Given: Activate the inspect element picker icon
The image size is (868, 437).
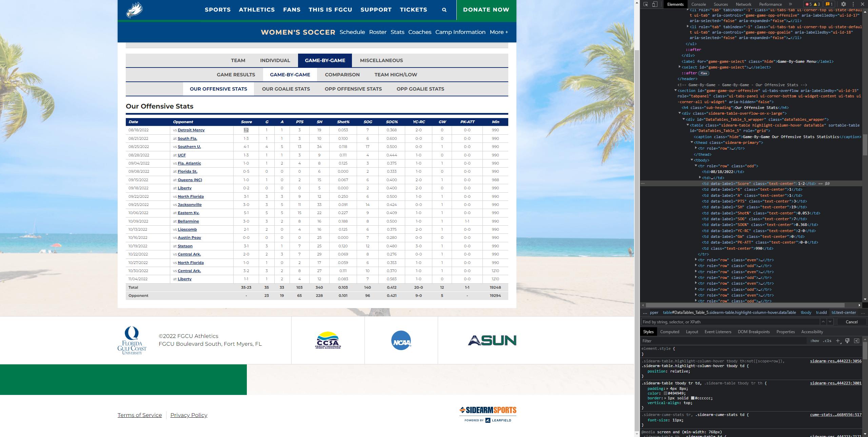Looking at the screenshot, I should (646, 4).
